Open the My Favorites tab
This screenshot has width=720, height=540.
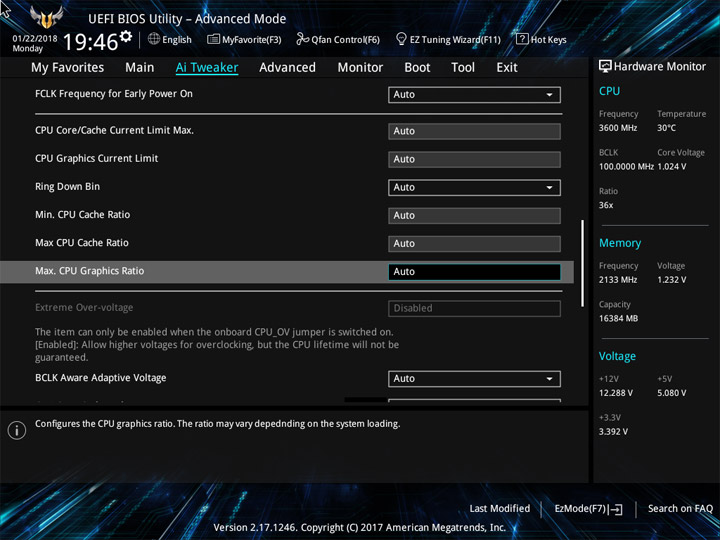68,68
